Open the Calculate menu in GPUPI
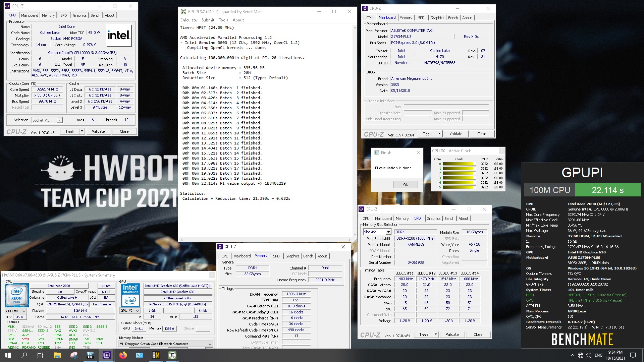 [189, 20]
